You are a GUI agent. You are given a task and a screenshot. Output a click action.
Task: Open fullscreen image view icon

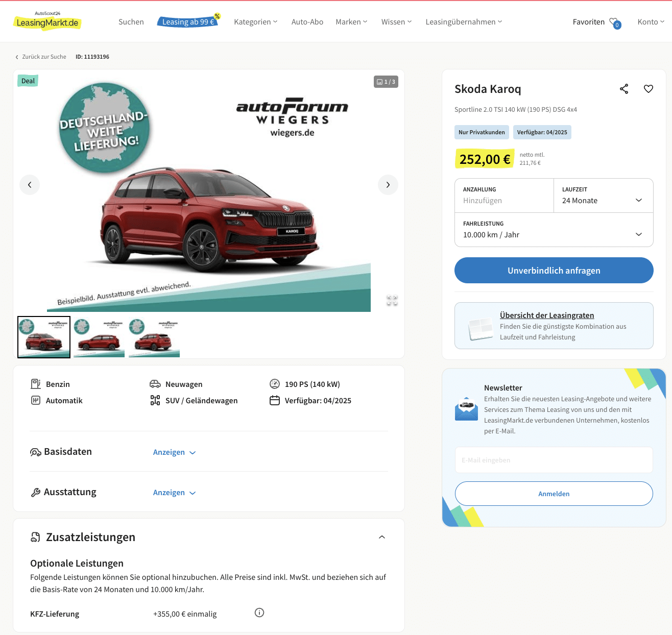pyautogui.click(x=392, y=301)
